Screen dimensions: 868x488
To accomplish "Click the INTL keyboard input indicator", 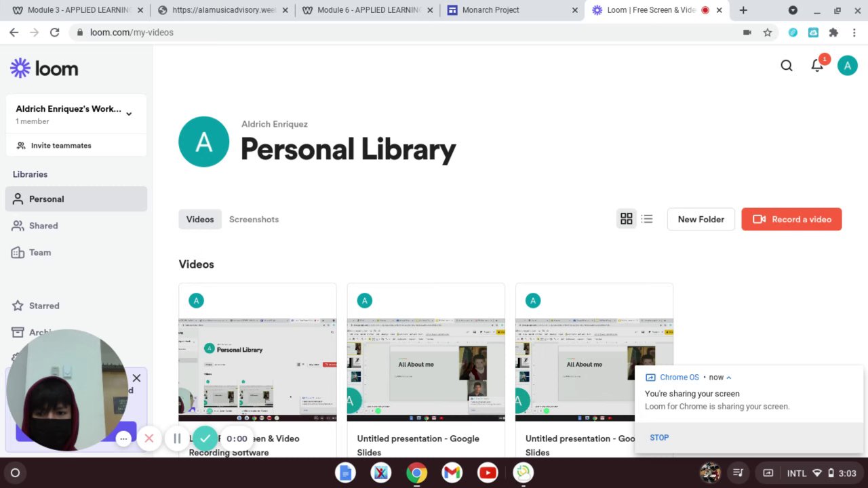I will [x=797, y=473].
